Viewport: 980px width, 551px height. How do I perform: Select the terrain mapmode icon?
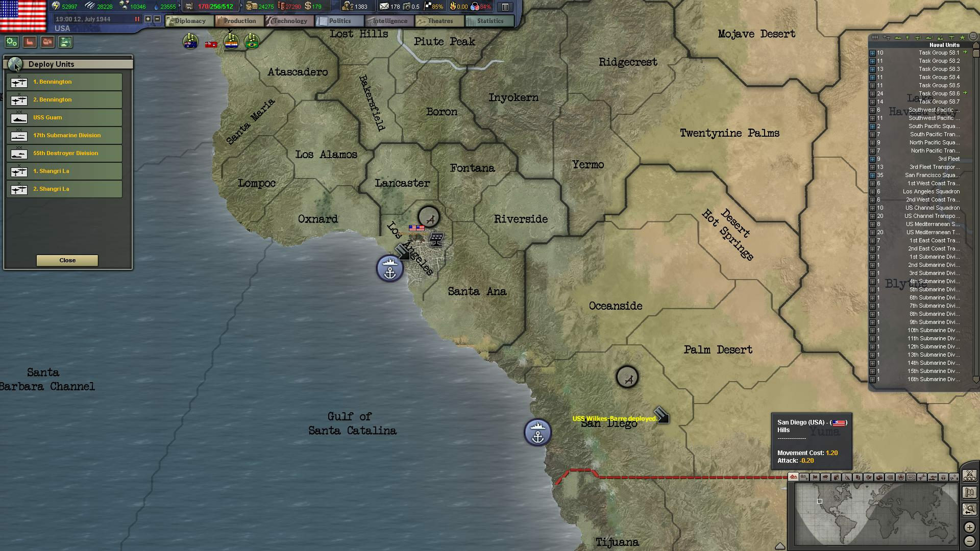[793, 478]
